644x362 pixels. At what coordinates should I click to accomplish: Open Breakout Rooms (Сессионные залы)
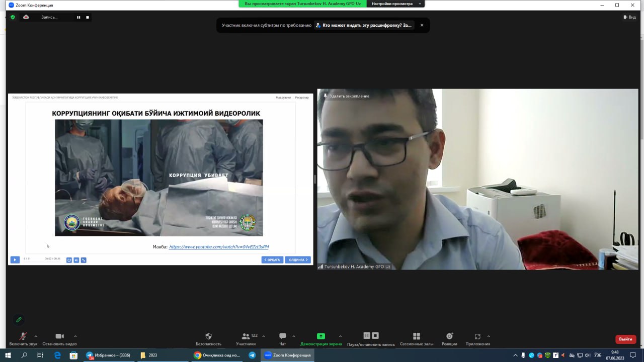click(x=416, y=336)
